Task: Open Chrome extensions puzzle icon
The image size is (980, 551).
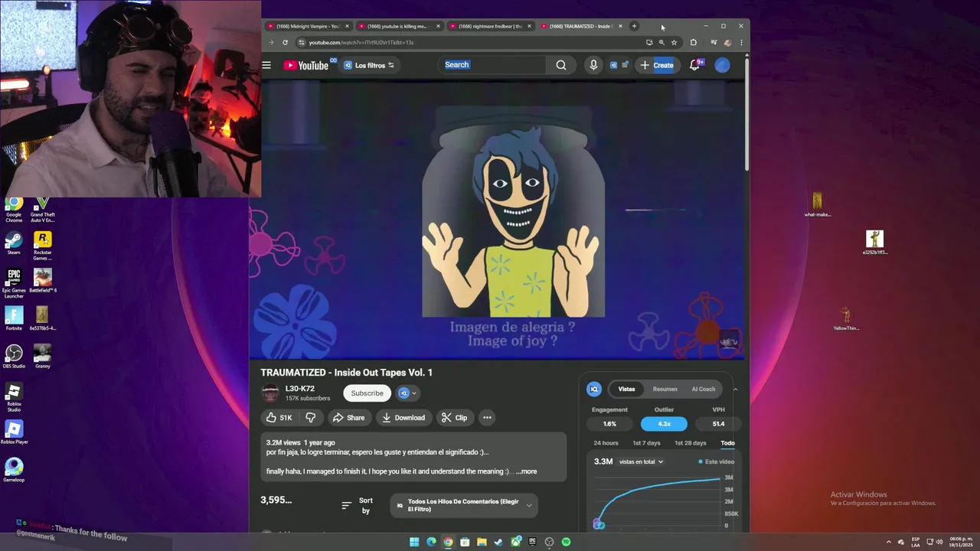Action: pyautogui.click(x=694, y=43)
